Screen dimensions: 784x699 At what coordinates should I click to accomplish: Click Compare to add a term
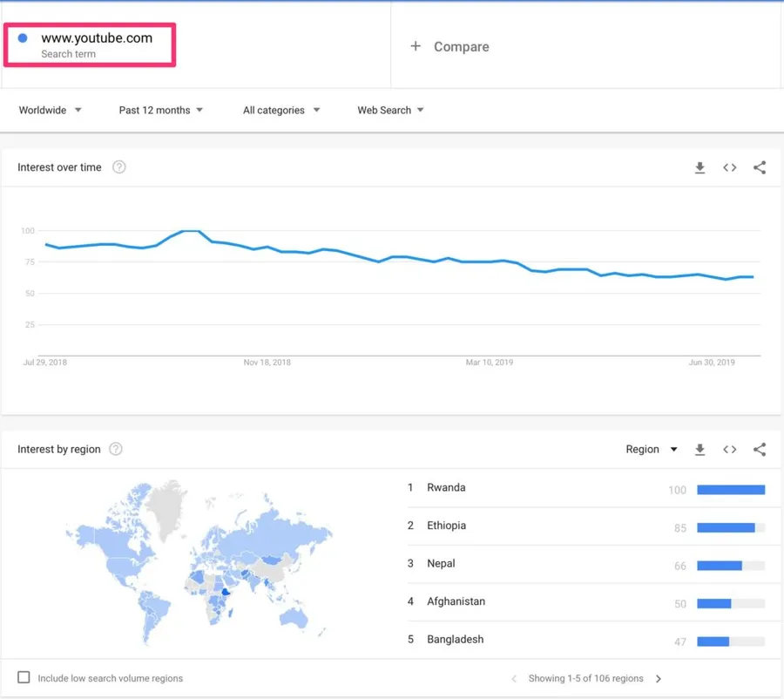(x=450, y=47)
